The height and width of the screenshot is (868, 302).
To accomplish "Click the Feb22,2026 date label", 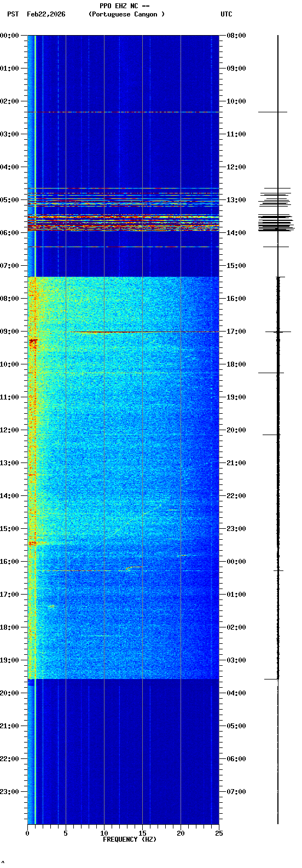I will pos(46,14).
